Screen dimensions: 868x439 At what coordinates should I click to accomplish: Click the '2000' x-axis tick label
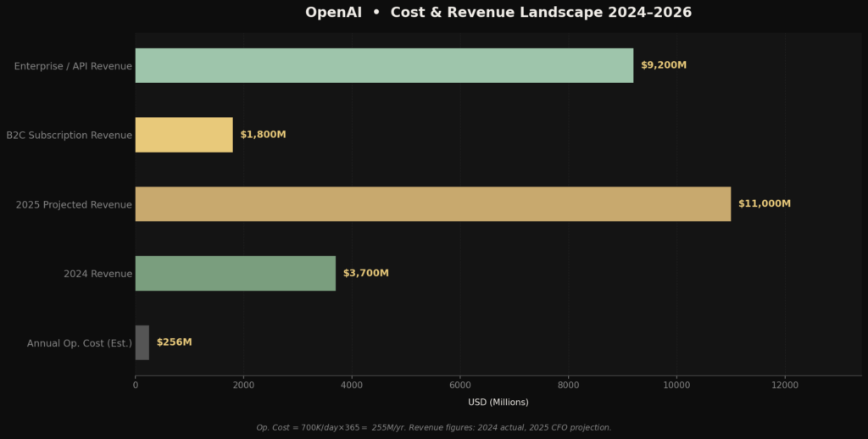[243, 386]
